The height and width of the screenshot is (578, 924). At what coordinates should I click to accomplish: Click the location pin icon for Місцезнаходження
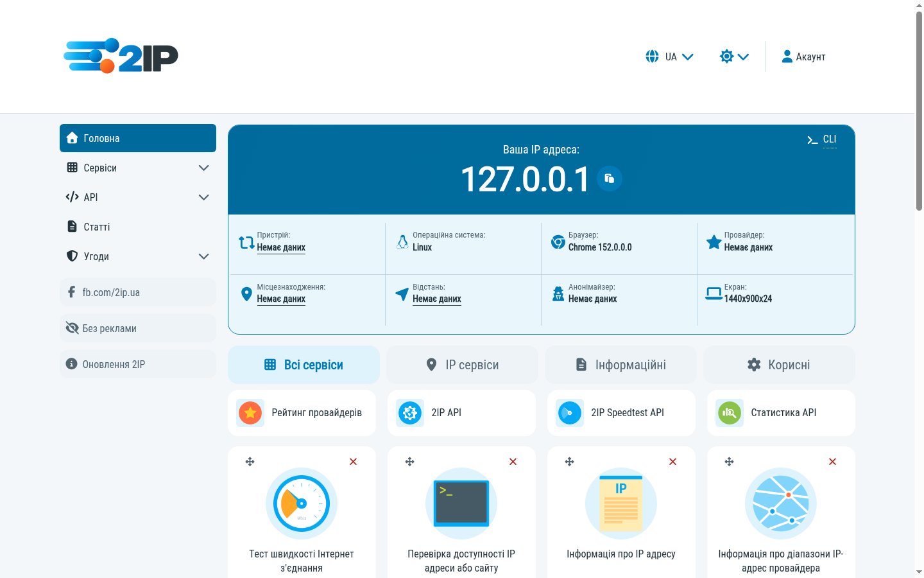[246, 294]
